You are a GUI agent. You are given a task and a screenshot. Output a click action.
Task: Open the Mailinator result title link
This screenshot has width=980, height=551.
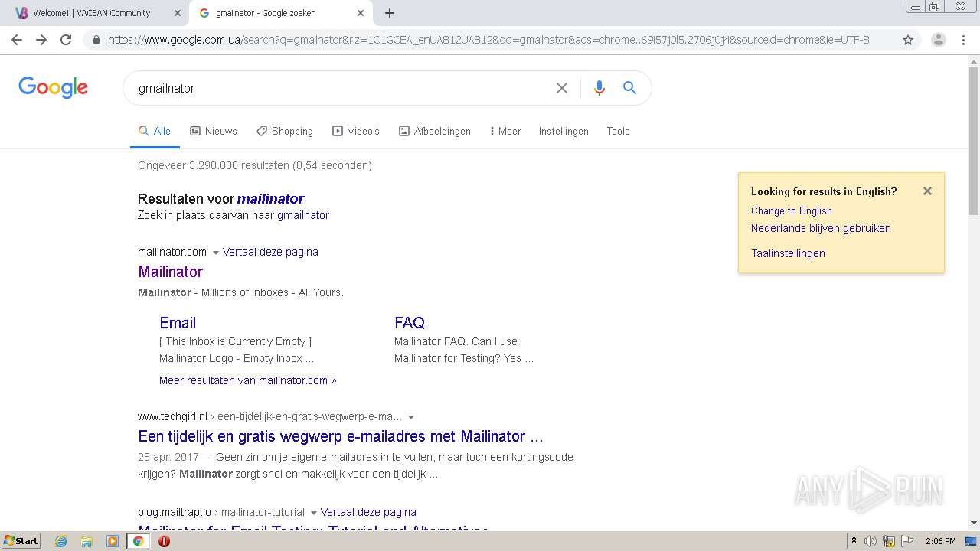170,272
